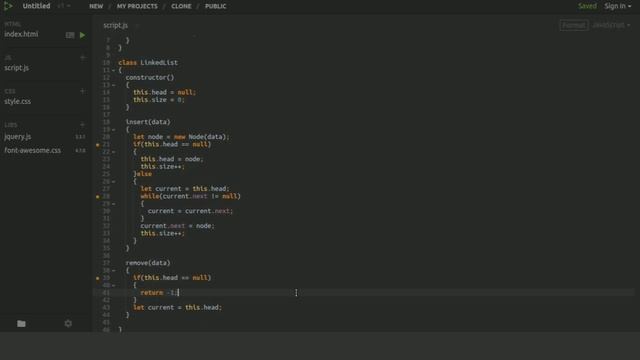Place cursor on 'return -1;' line
This screenshot has height=360, width=640.
pos(159,293)
